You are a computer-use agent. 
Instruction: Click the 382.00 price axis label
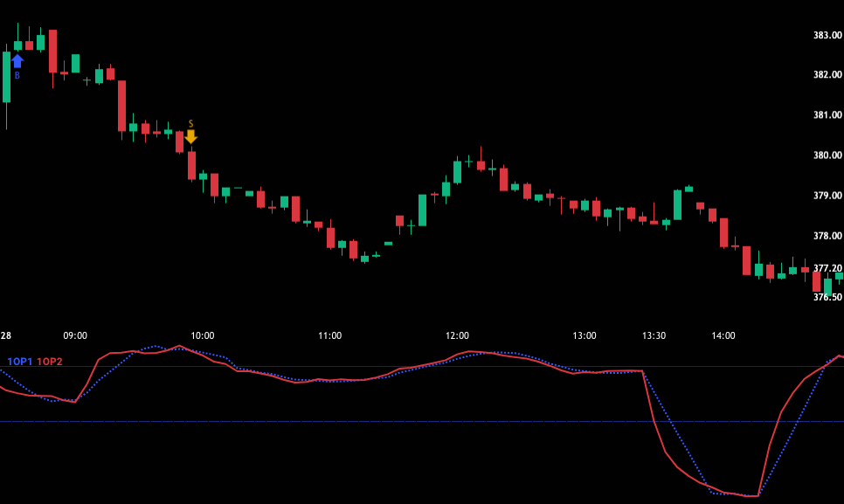coord(827,74)
